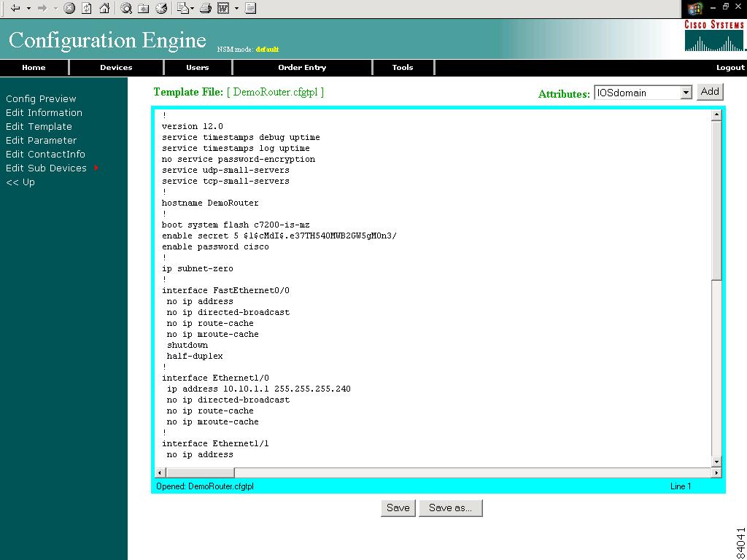Click the Save button
The width and height of the screenshot is (747, 560).
click(398, 508)
